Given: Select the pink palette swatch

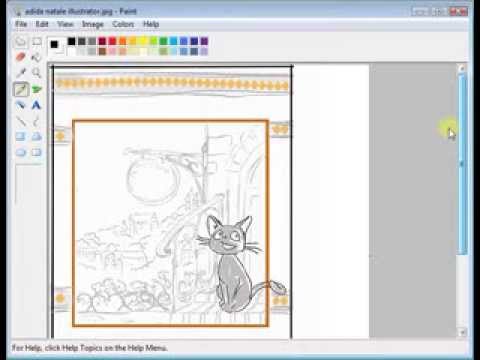Looking at the screenshot, I should (112, 51).
